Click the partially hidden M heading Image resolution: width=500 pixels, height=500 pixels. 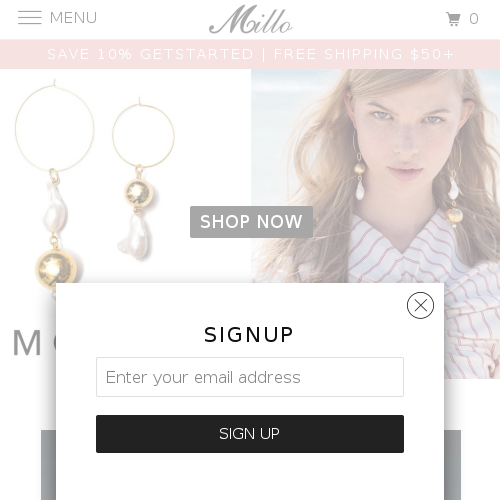click(x=27, y=343)
